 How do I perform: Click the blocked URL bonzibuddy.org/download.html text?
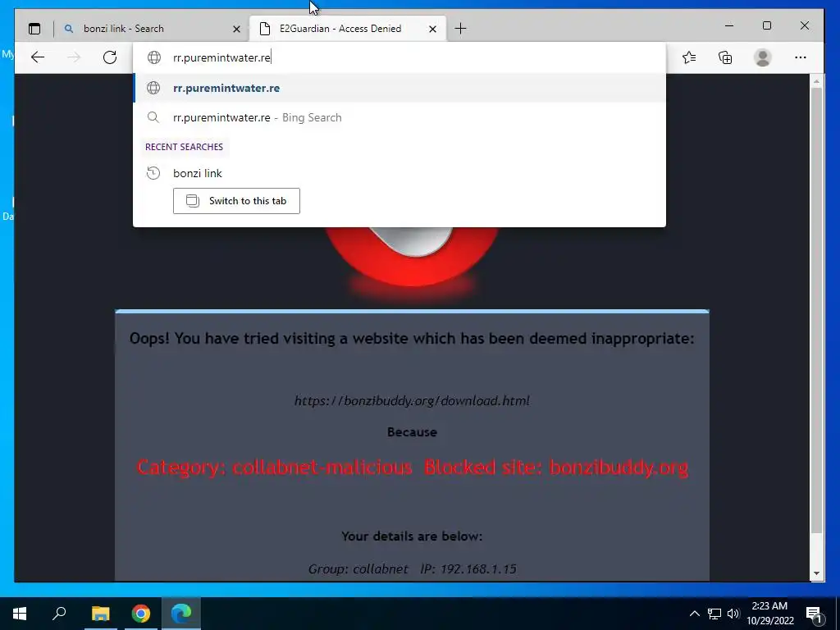tap(412, 400)
